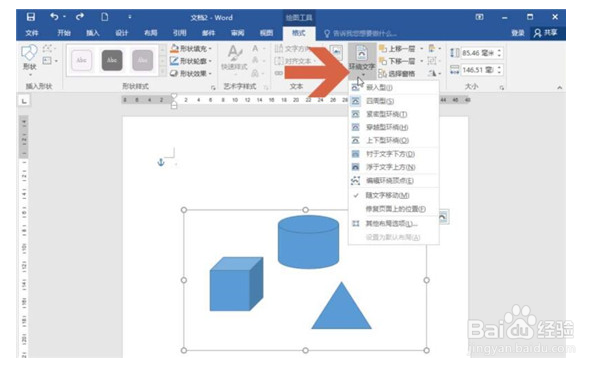Toggle 随文字移动 move with text

pos(394,195)
